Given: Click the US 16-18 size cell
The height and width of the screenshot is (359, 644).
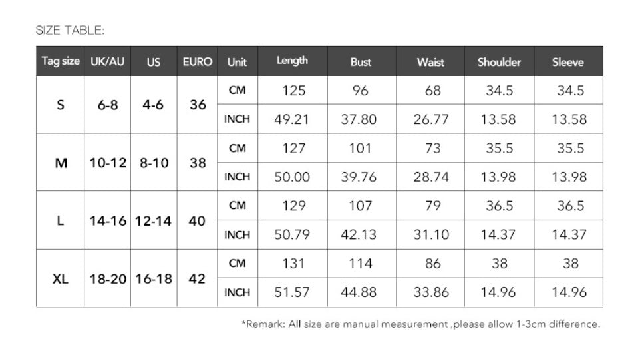Looking at the screenshot, I should (154, 278).
